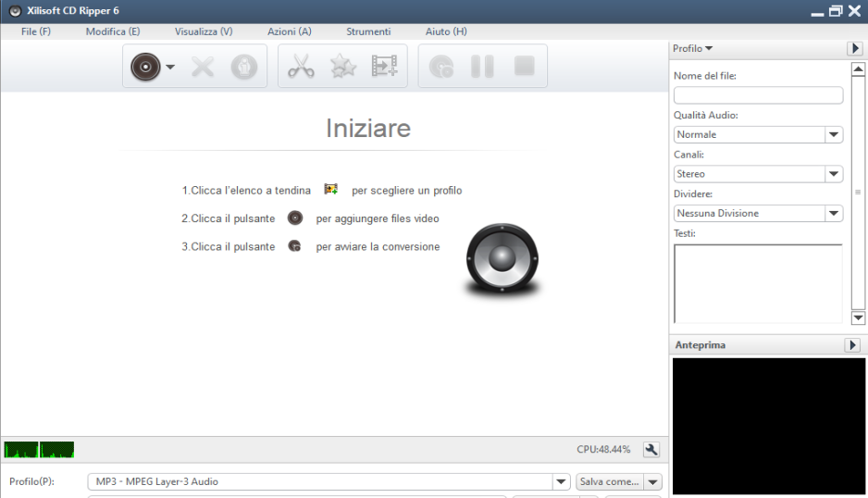Click the Iniziare heading
Image resolution: width=868 pixels, height=498 pixels.
pos(368,129)
